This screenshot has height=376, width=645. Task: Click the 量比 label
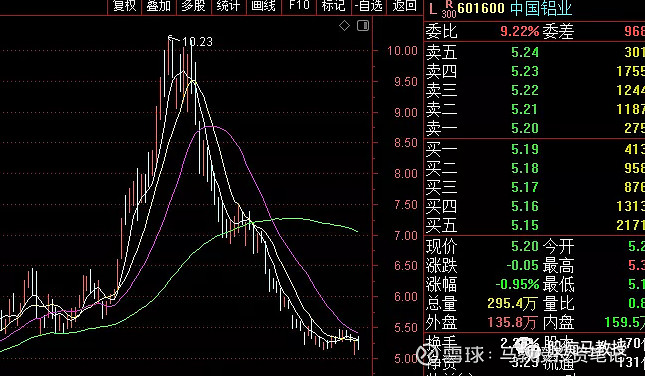pyautogui.click(x=558, y=304)
